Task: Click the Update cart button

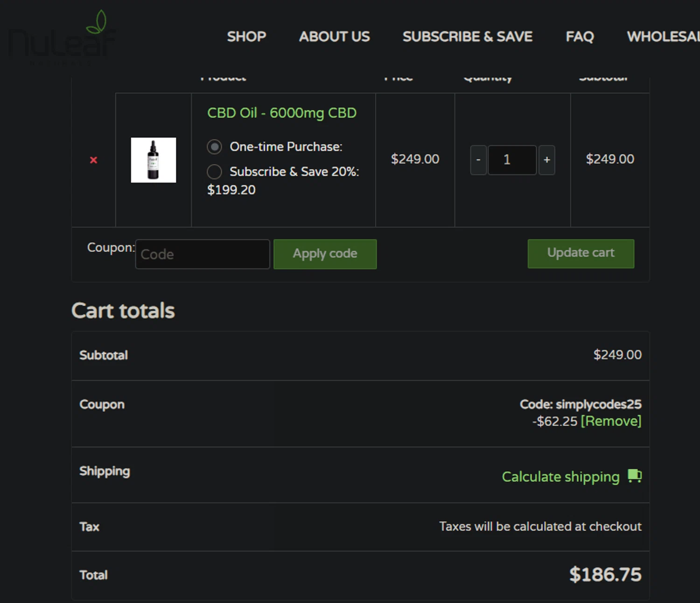Action: [x=581, y=254]
